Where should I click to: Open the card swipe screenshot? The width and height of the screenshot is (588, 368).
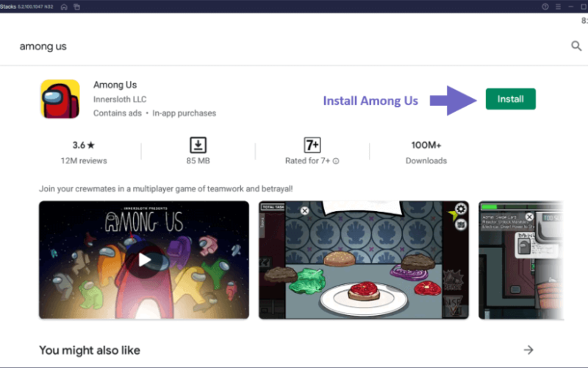pos(521,260)
